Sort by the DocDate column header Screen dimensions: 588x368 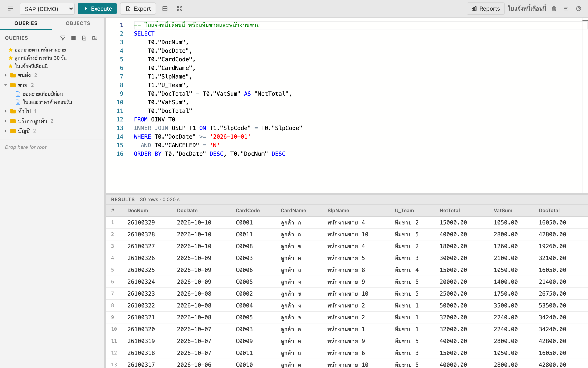(187, 211)
